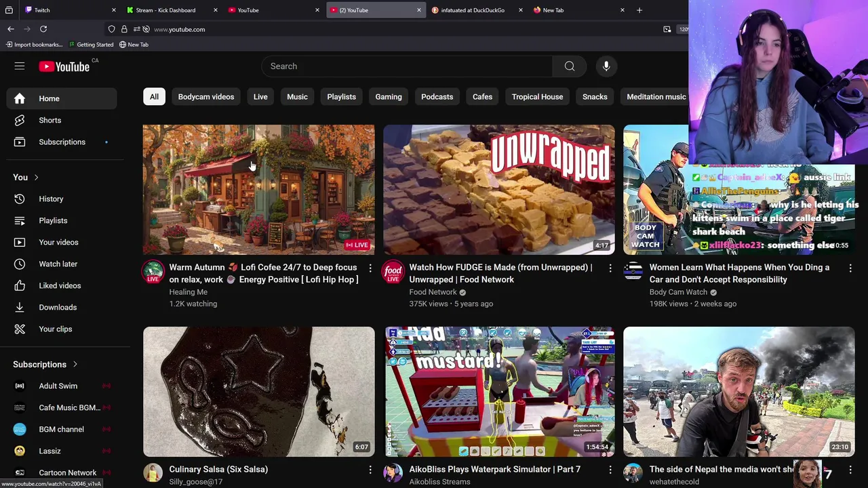868x488 pixels.
Task: Select Tropical House filter chip
Action: coord(537,97)
